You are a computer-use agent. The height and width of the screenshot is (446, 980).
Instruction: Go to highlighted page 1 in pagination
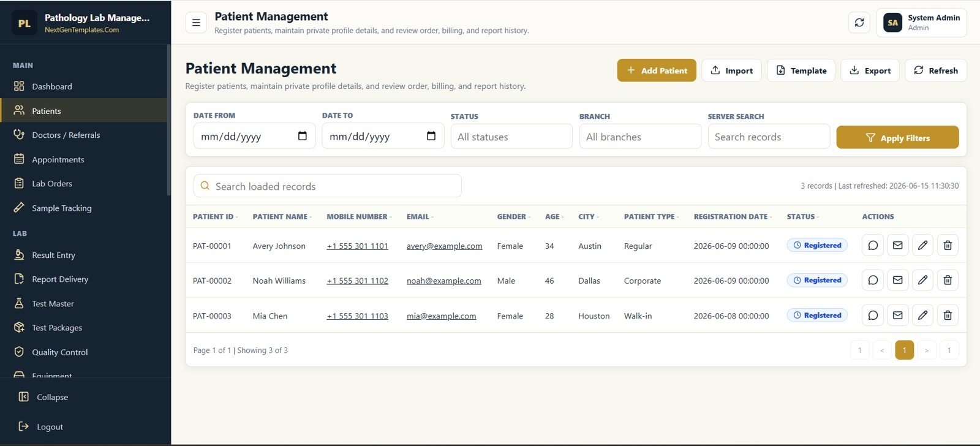pos(904,350)
